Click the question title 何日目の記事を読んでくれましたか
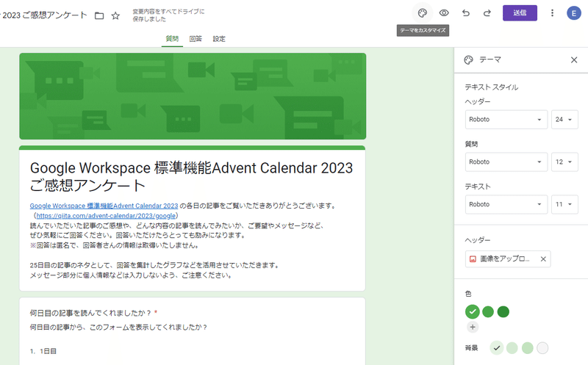 (x=90, y=313)
